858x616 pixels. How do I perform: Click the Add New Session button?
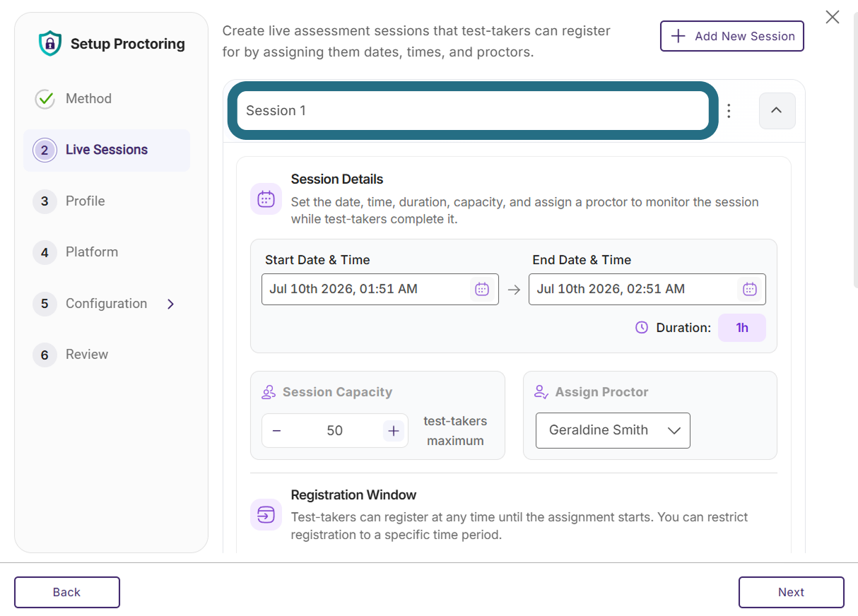point(731,36)
